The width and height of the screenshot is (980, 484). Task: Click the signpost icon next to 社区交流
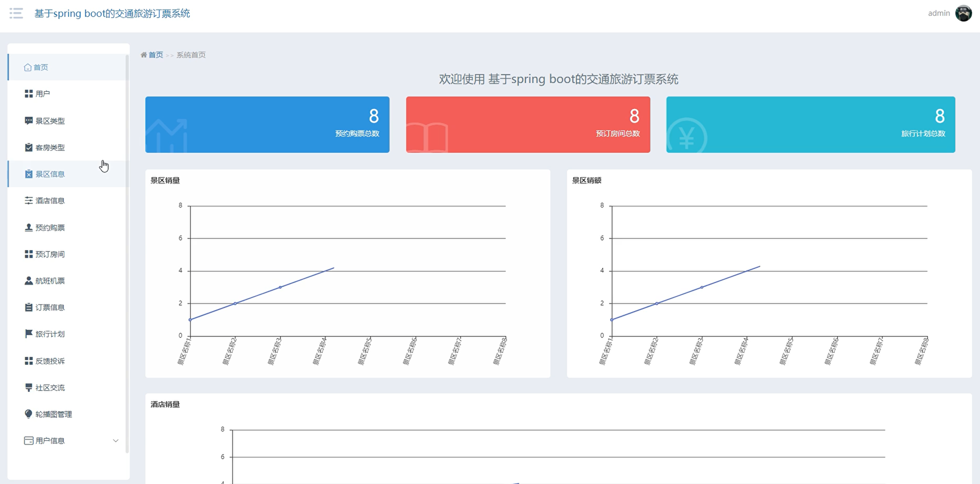coord(29,387)
